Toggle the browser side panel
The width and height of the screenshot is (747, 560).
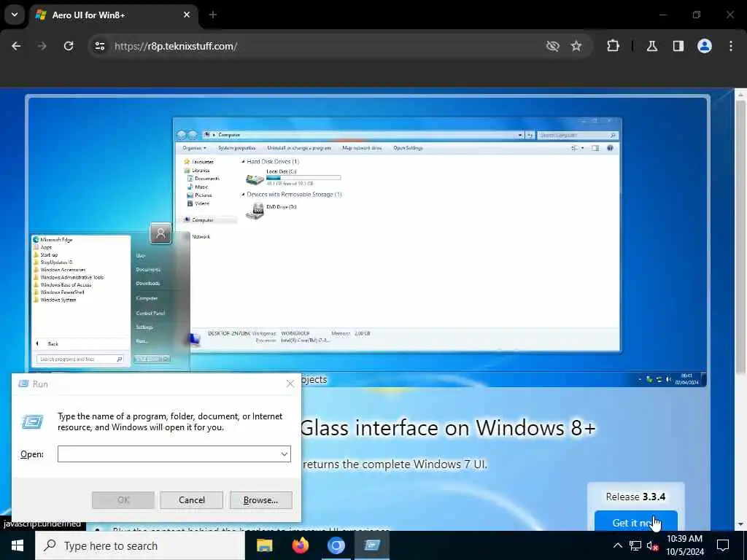point(678,46)
